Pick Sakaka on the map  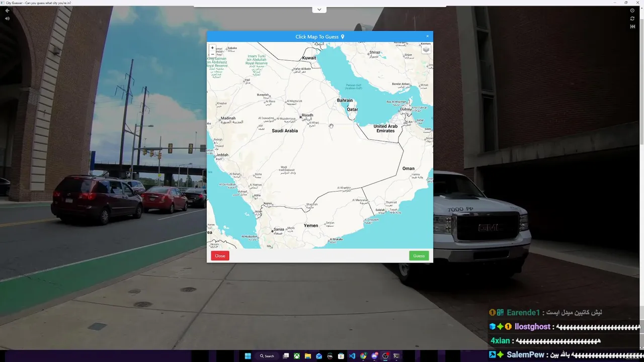click(232, 48)
